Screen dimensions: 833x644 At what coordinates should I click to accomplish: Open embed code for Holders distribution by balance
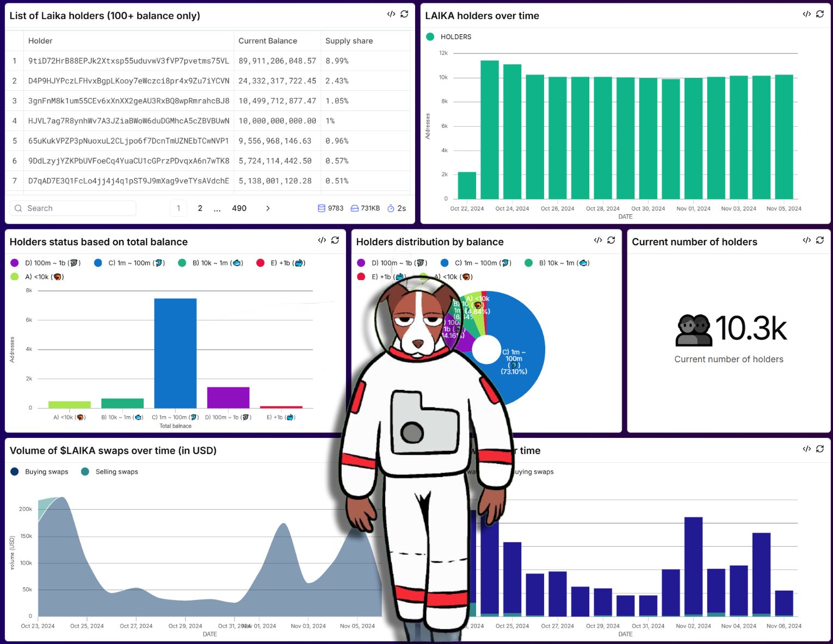pyautogui.click(x=598, y=240)
